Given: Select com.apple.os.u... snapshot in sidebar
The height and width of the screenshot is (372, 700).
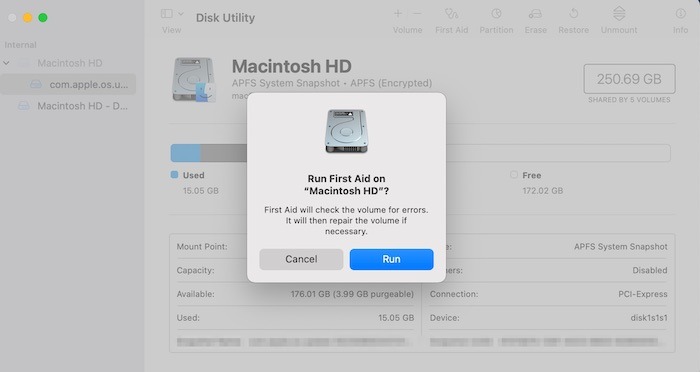Looking at the screenshot, I should click(x=68, y=84).
